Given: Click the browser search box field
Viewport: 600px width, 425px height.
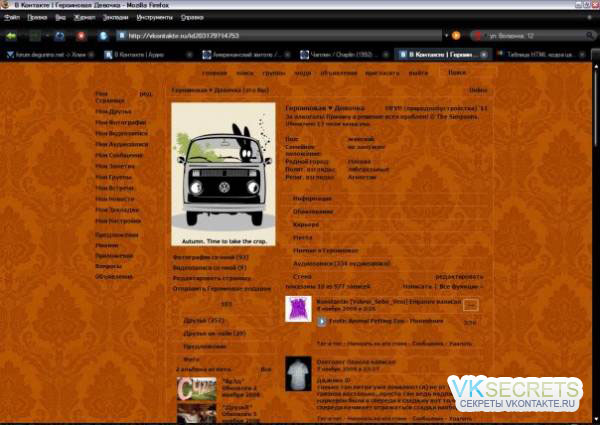Looking at the screenshot, I should click(535, 36).
